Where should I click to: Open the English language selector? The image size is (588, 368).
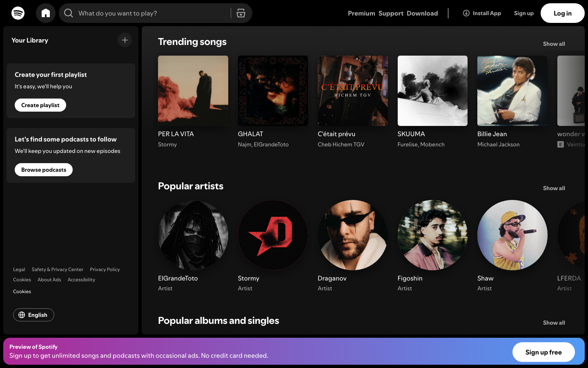33,315
